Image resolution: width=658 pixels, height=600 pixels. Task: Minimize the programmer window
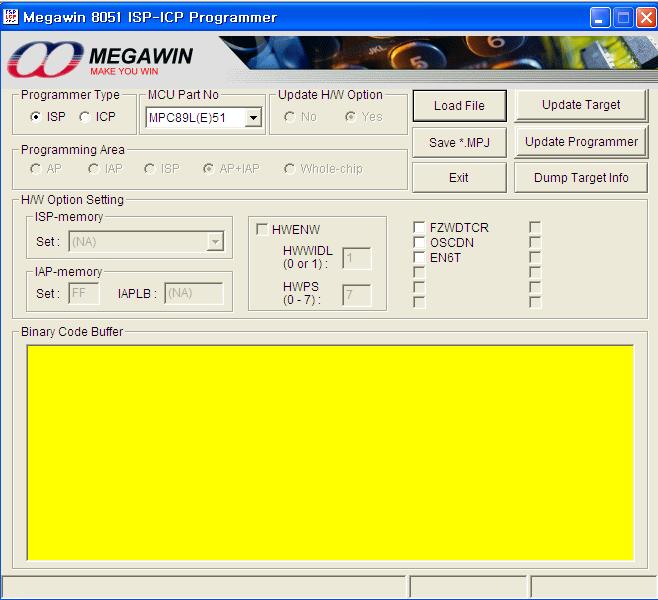point(599,17)
